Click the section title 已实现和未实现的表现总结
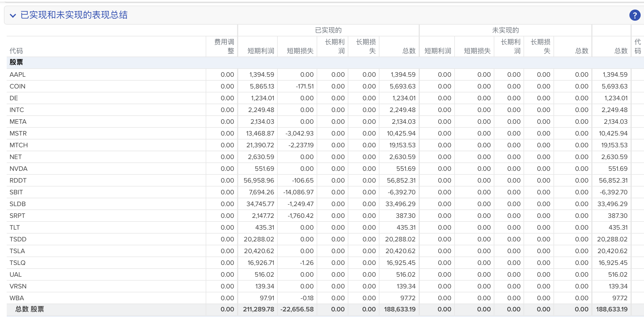Viewport: 644px width, 317px height. click(74, 15)
